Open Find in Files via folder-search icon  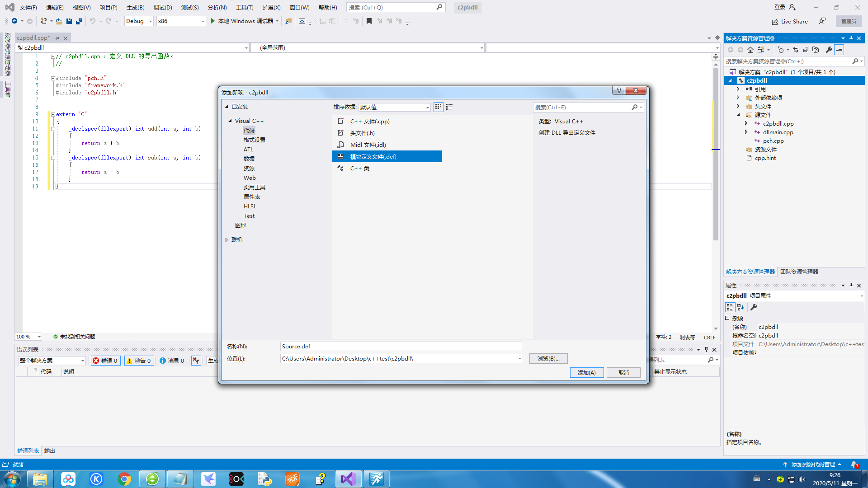click(x=289, y=21)
